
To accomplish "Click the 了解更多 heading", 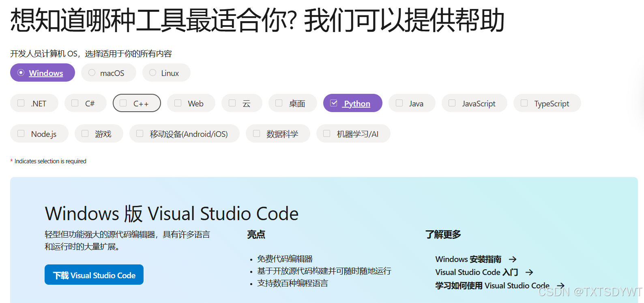I will (x=443, y=234).
